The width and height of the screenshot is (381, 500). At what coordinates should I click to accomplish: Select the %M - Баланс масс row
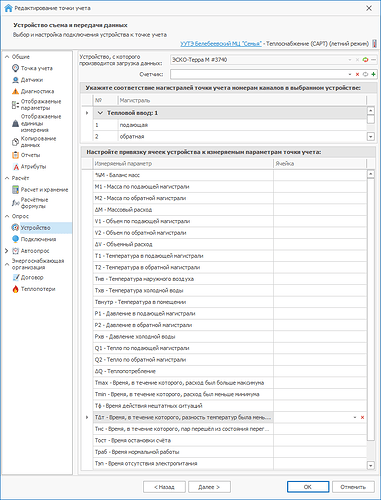coord(229,175)
